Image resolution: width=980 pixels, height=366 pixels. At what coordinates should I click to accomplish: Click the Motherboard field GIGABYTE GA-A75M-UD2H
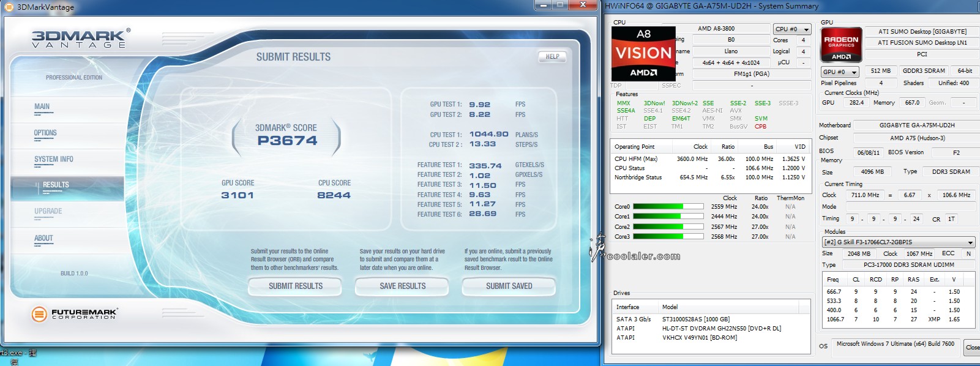point(916,125)
